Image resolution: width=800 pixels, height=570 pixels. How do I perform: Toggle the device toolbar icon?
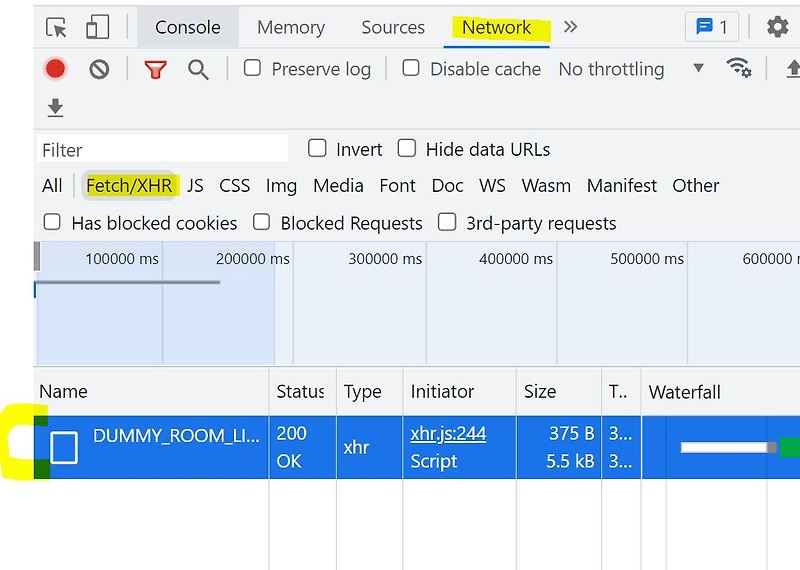click(x=97, y=27)
